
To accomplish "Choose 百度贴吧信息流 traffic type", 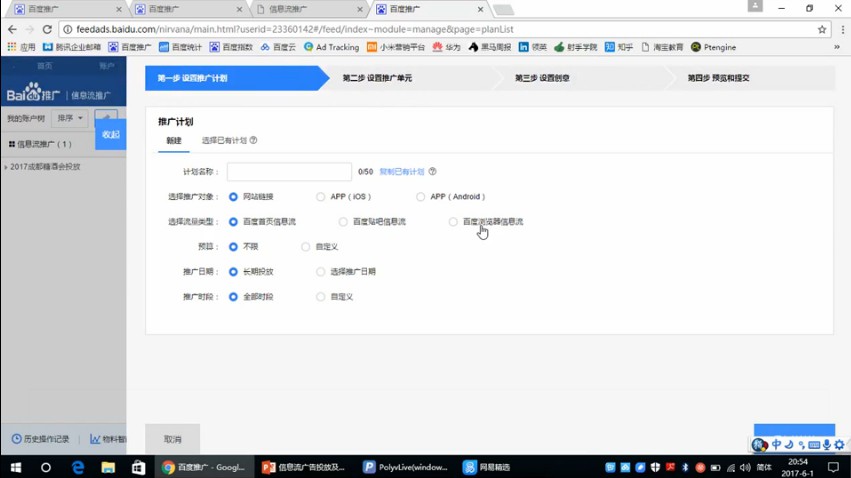I will point(343,221).
